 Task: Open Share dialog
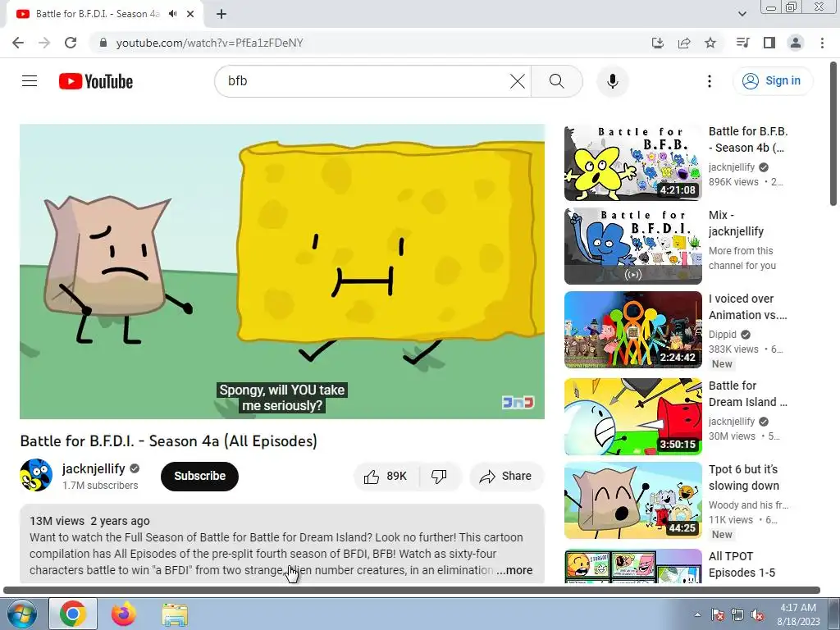tap(506, 477)
